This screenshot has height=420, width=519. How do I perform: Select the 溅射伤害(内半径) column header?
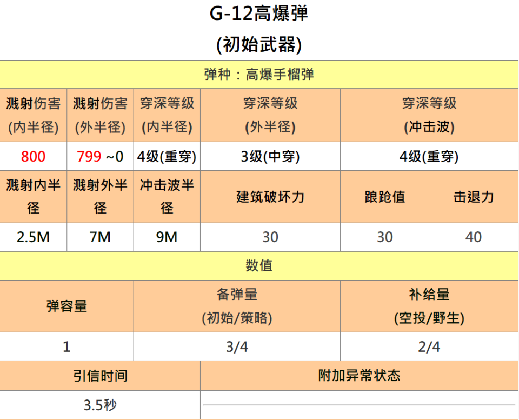[34, 115]
